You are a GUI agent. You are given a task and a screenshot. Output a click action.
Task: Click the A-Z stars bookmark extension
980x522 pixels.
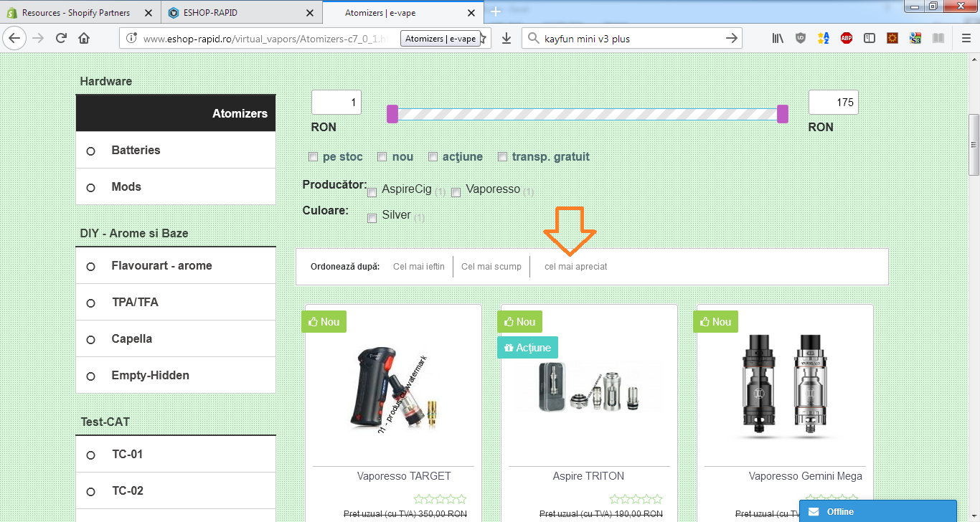pyautogui.click(x=824, y=39)
